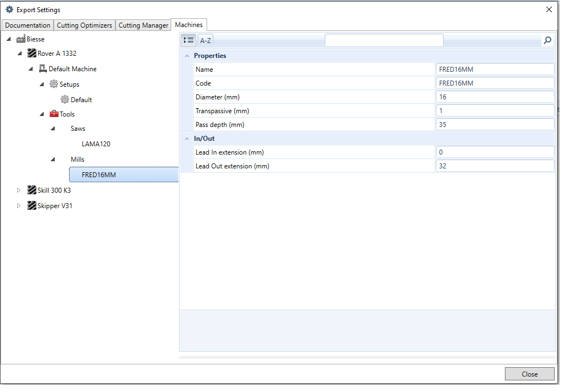Collapse the Biesse tree node
Screen dimensions: 569x392
[9, 39]
